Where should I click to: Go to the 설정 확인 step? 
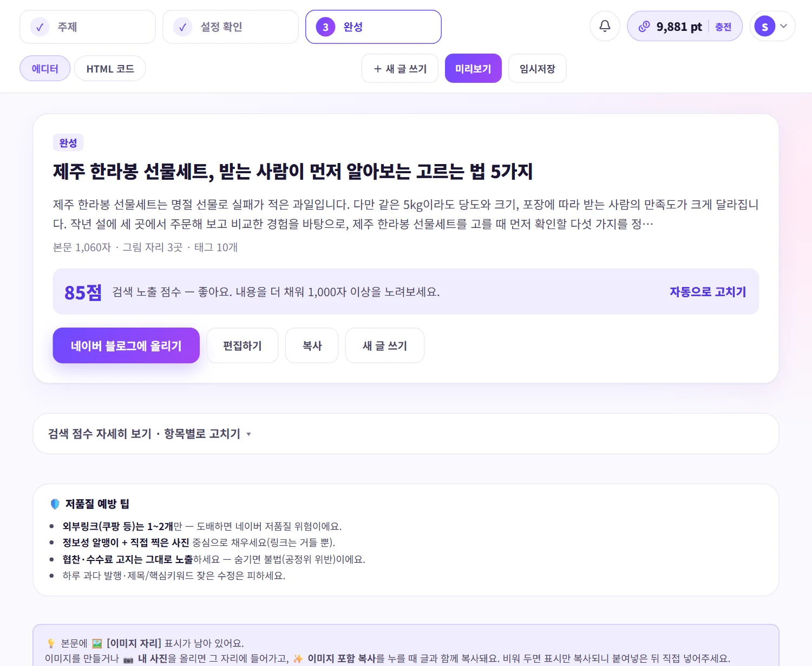[x=231, y=27]
